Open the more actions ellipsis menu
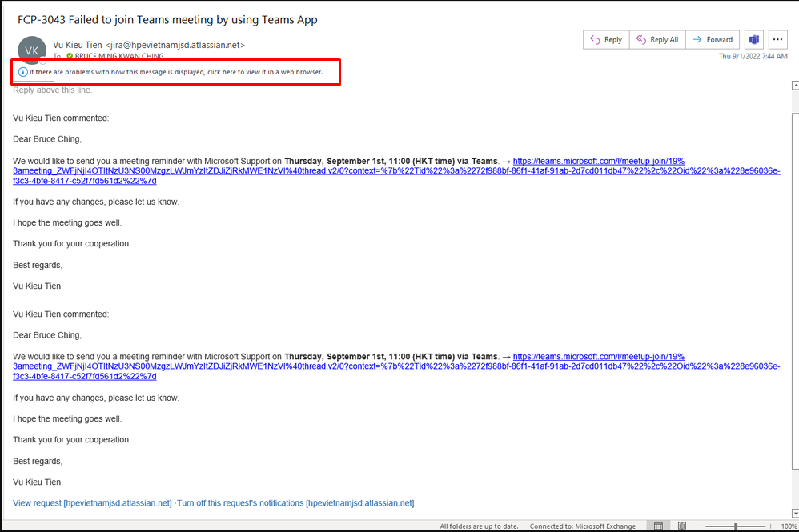The image size is (799, 532). pyautogui.click(x=777, y=40)
